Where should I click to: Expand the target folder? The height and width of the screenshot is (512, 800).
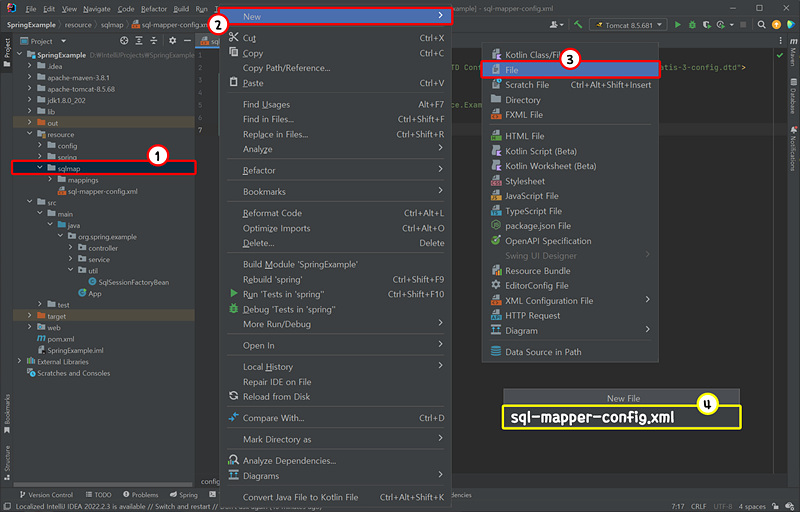click(x=30, y=316)
